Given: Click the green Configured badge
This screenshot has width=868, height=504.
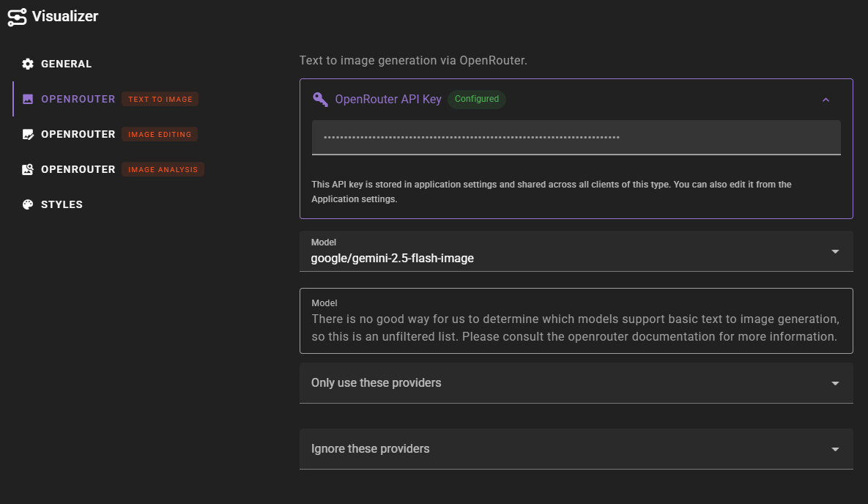Looking at the screenshot, I should 476,99.
